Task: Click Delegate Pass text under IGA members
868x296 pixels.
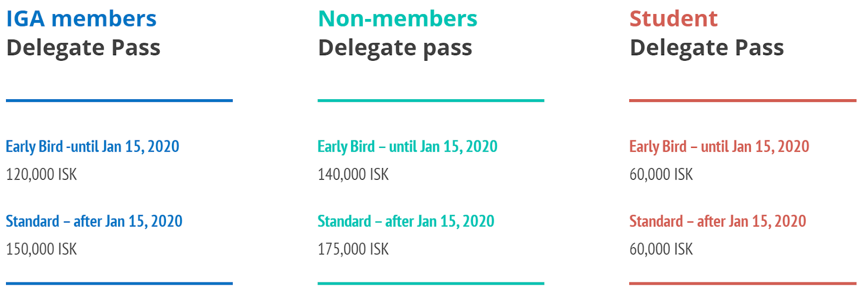Action: coord(84,48)
